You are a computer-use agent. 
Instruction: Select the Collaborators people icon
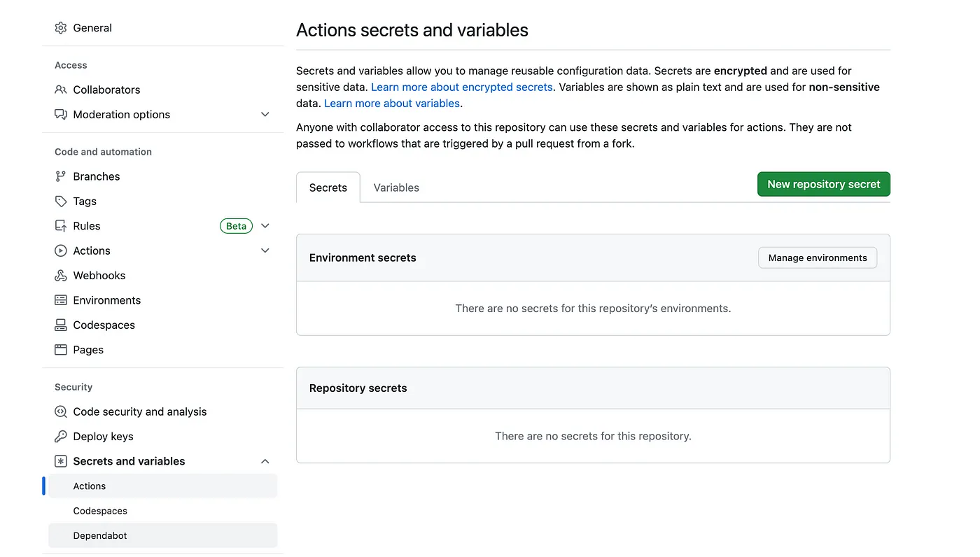(x=62, y=90)
